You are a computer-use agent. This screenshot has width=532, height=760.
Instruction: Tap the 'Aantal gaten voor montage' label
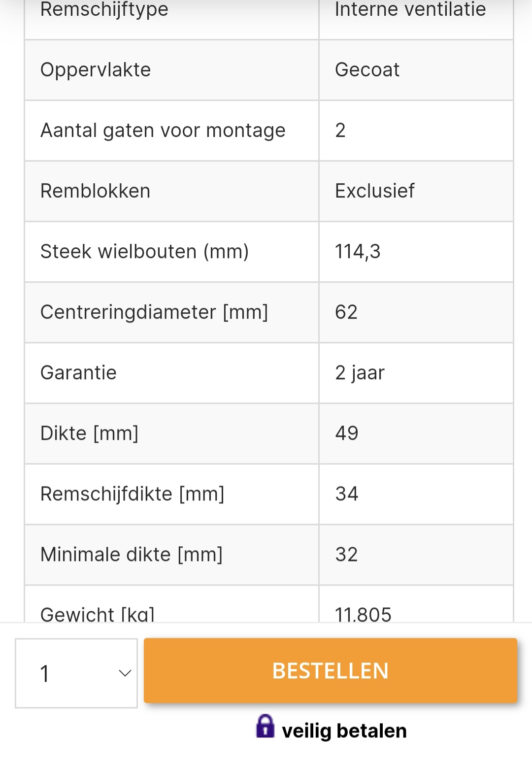(x=163, y=131)
